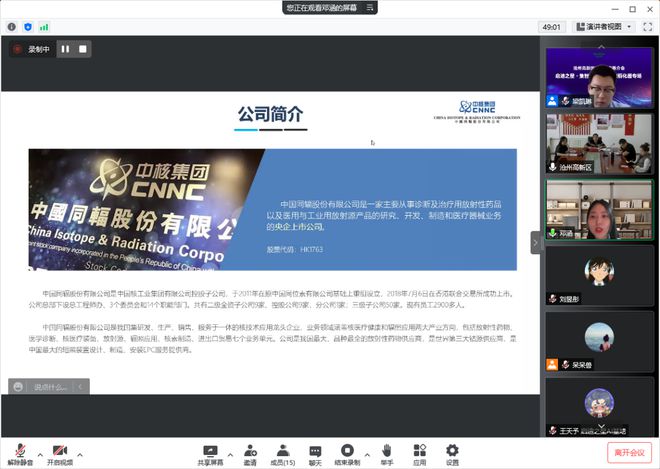Open the 聊天 chat panel
Image resolution: width=660 pixels, height=469 pixels.
(315, 454)
